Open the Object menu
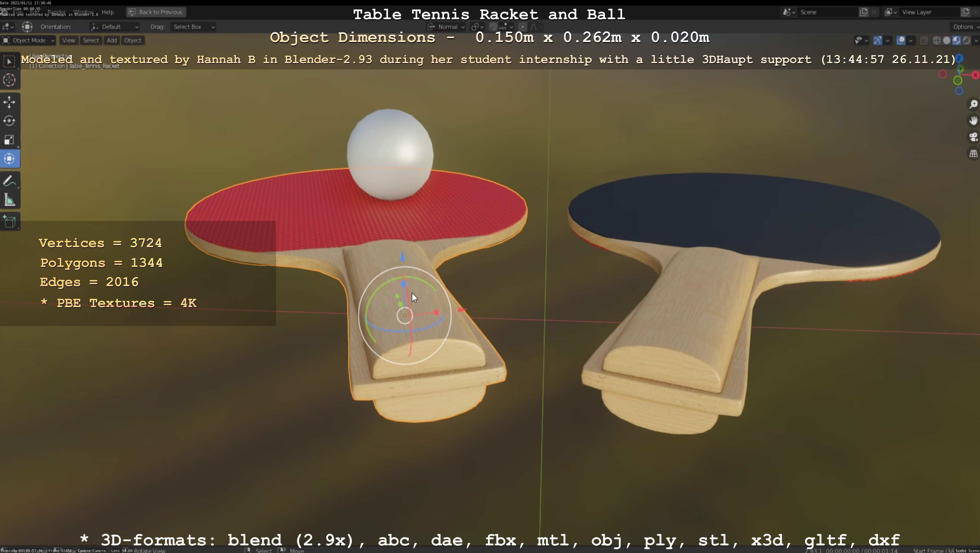980x553 pixels. 132,40
